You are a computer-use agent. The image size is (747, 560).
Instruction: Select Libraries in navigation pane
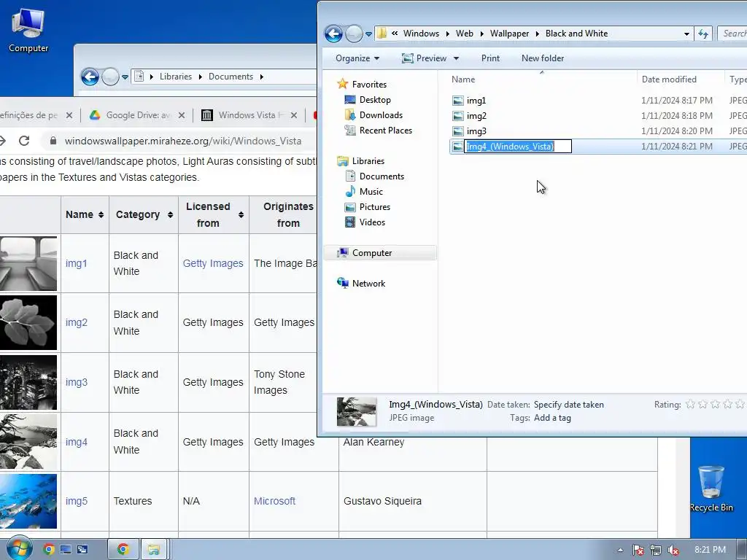[x=368, y=161]
